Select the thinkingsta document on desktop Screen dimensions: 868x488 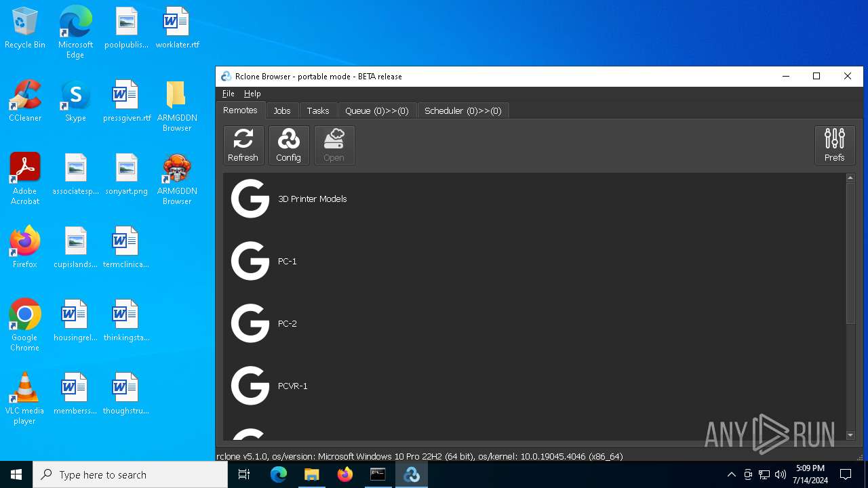[x=126, y=321]
